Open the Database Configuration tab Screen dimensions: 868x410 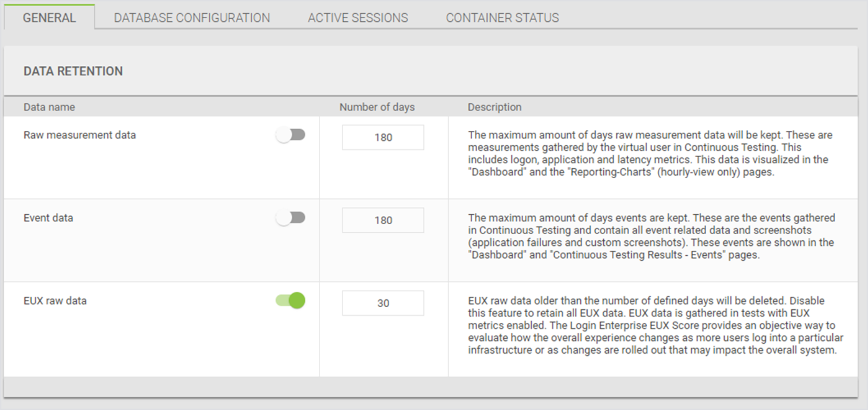(192, 18)
